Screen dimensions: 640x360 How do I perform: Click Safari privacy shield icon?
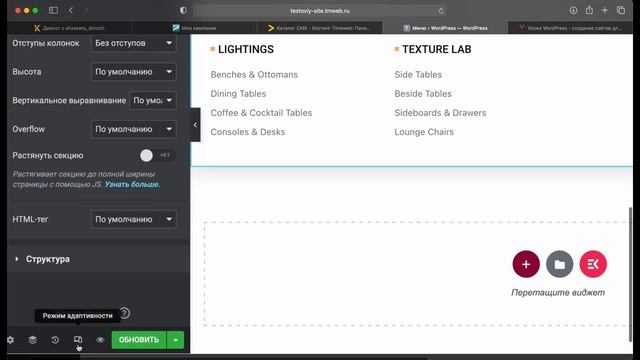[x=183, y=11]
